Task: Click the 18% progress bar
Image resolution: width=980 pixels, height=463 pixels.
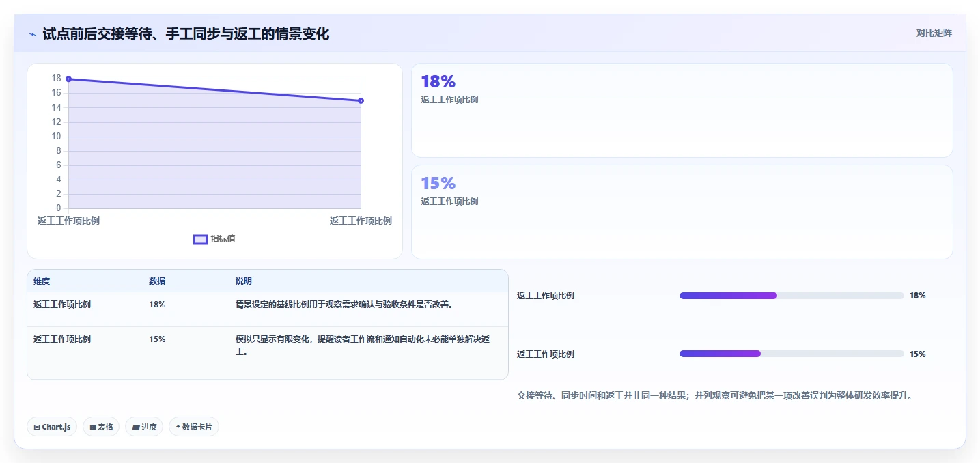Action: (x=792, y=296)
